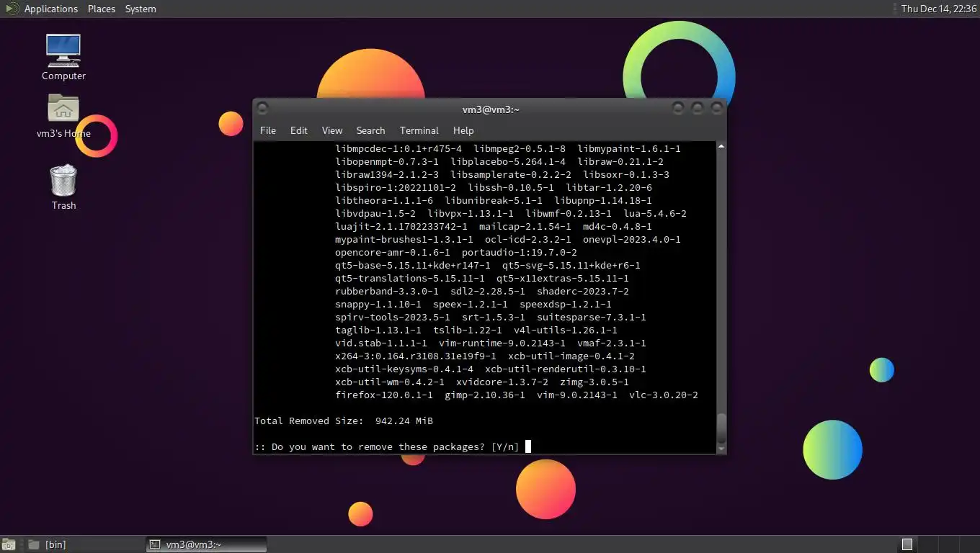Image resolution: width=980 pixels, height=553 pixels.
Task: Open the terminal View menu
Action: point(332,130)
